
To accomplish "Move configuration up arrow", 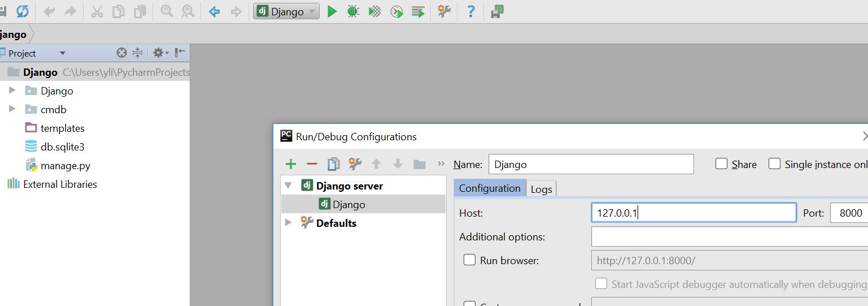I will pos(377,165).
